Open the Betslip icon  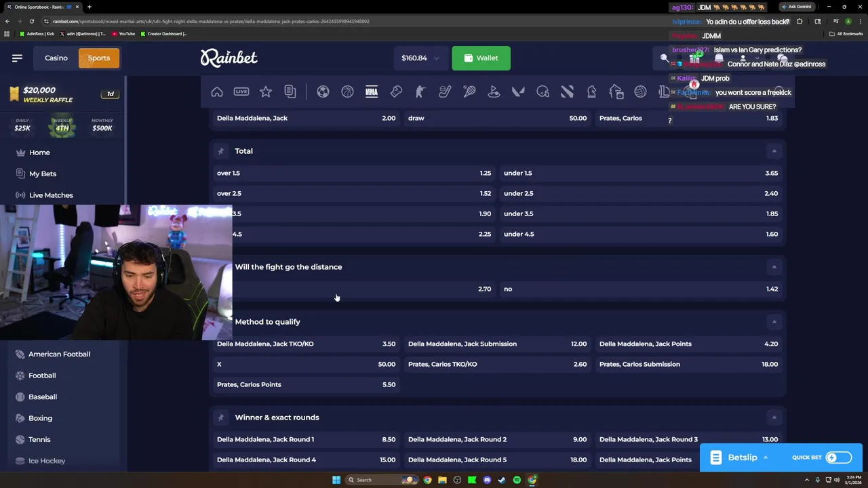coord(715,457)
